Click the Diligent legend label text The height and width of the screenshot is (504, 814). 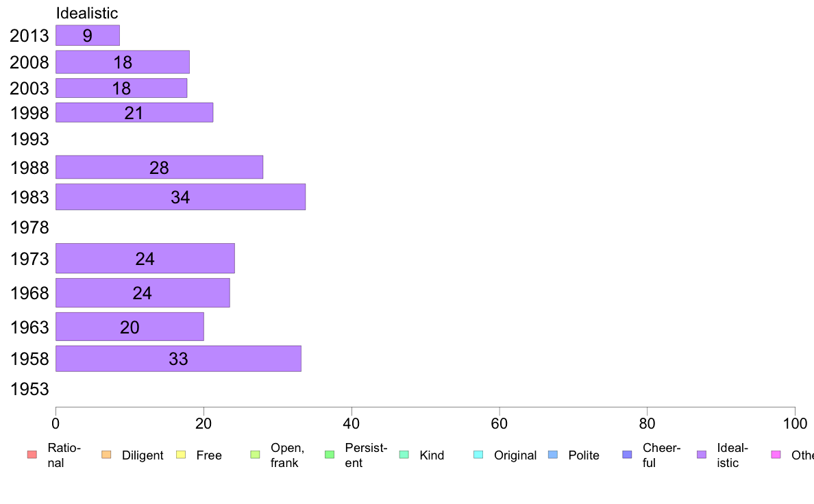point(143,455)
